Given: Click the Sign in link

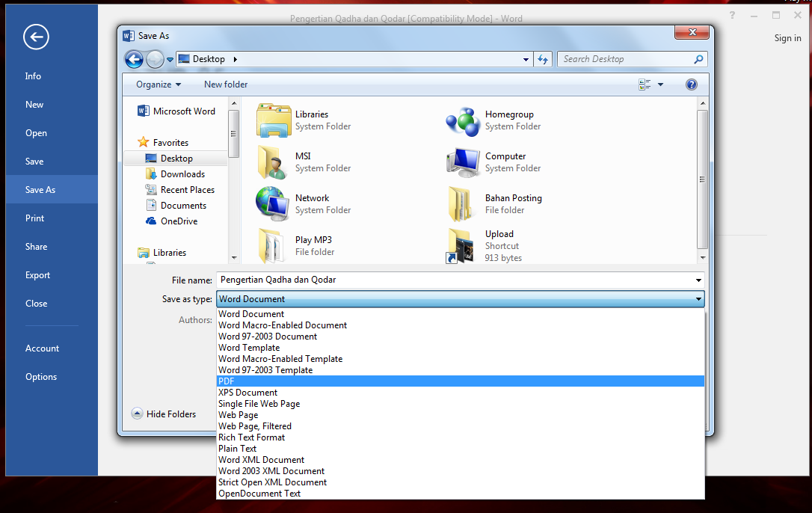Looking at the screenshot, I should pyautogui.click(x=787, y=38).
